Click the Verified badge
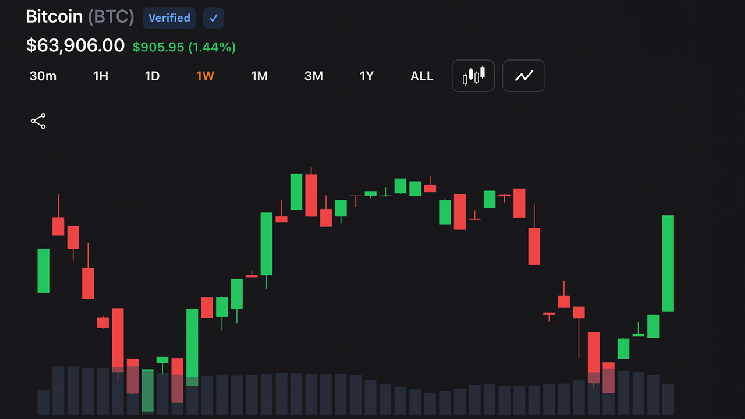 tap(169, 18)
